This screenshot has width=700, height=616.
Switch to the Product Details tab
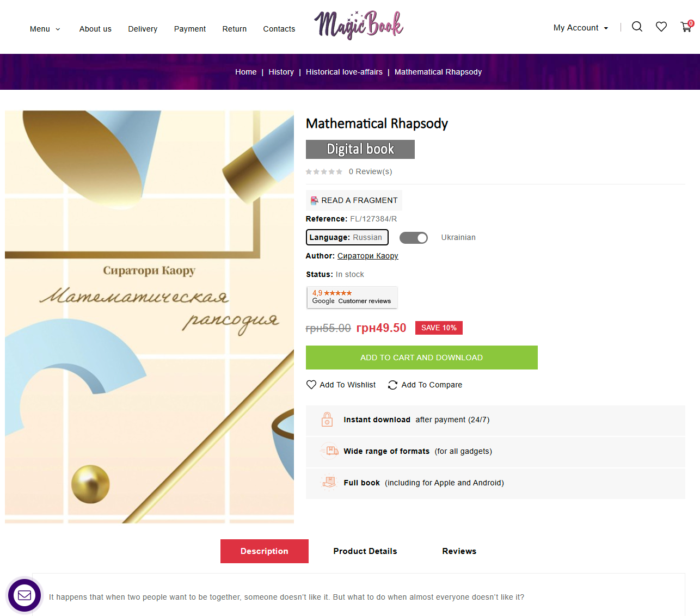pyautogui.click(x=365, y=551)
